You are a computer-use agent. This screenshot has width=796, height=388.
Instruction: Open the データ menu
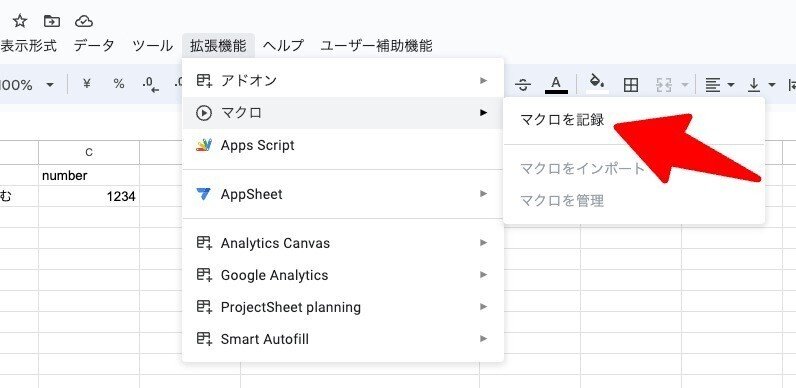94,46
